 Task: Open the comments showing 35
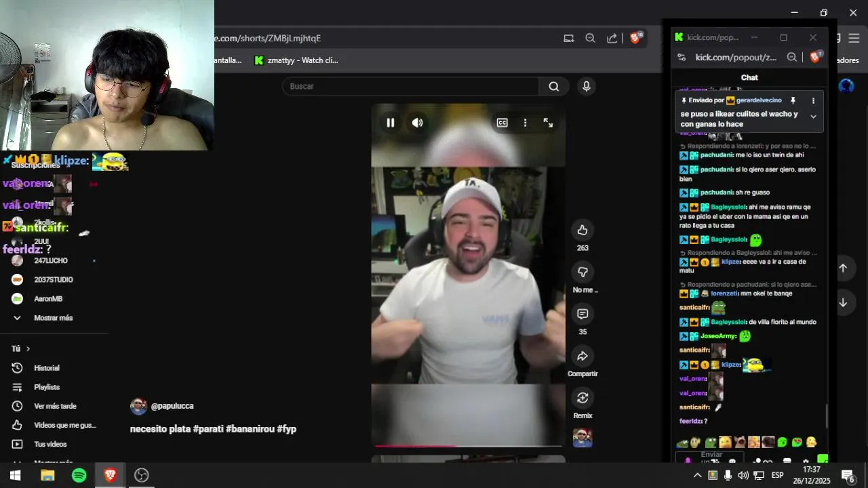click(x=583, y=314)
